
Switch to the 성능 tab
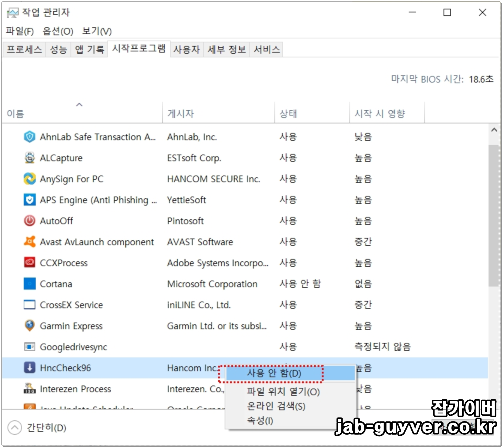[58, 49]
